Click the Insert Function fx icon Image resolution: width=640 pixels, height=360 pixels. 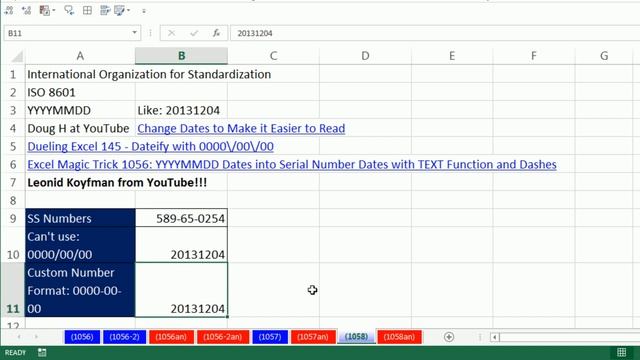coord(216,33)
